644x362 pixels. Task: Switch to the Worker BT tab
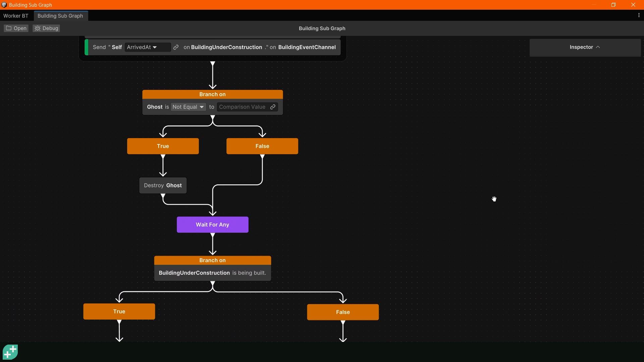[x=15, y=16]
